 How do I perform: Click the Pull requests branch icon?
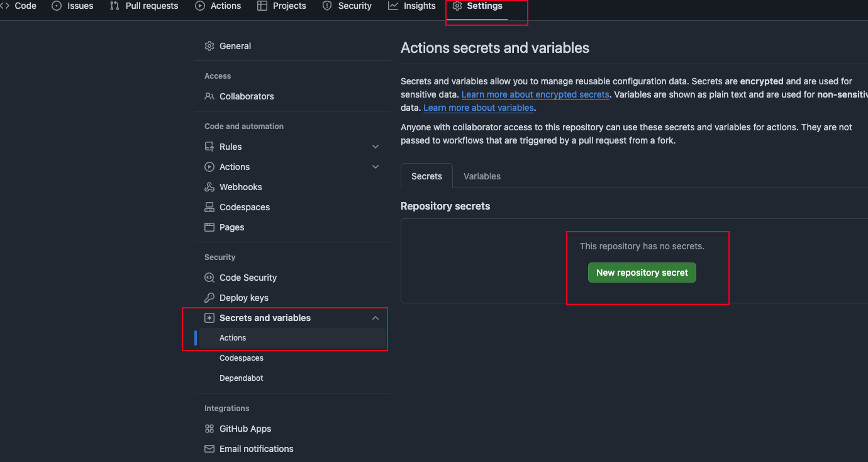[x=114, y=6]
